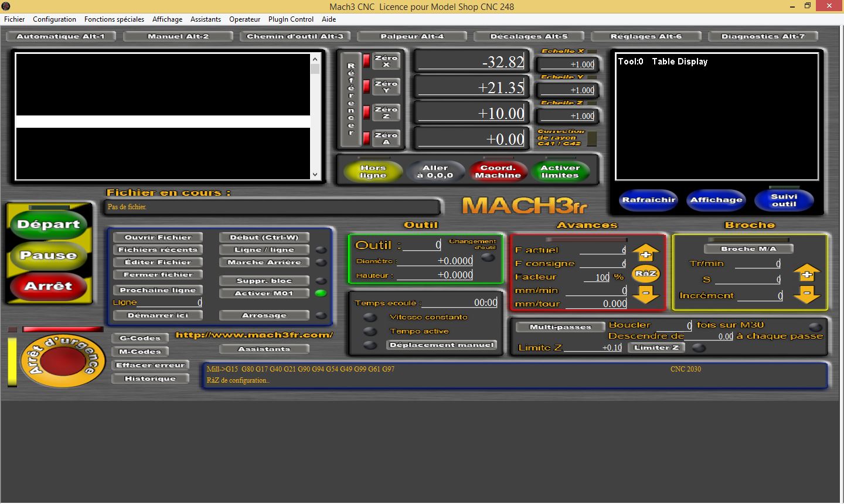Click Aller à 0,0,0 button
The height and width of the screenshot is (504, 844).
pyautogui.click(x=435, y=171)
